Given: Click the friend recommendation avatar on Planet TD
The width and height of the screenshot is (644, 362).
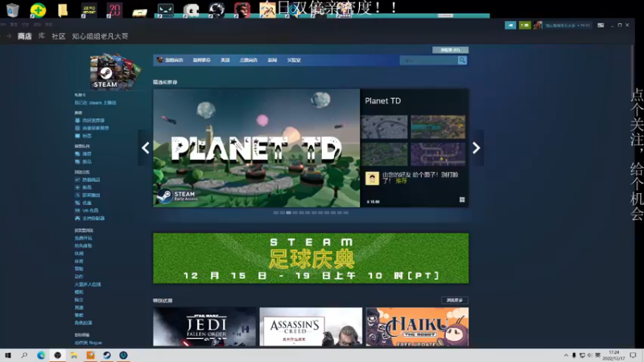Looking at the screenshot, I should coord(372,179).
